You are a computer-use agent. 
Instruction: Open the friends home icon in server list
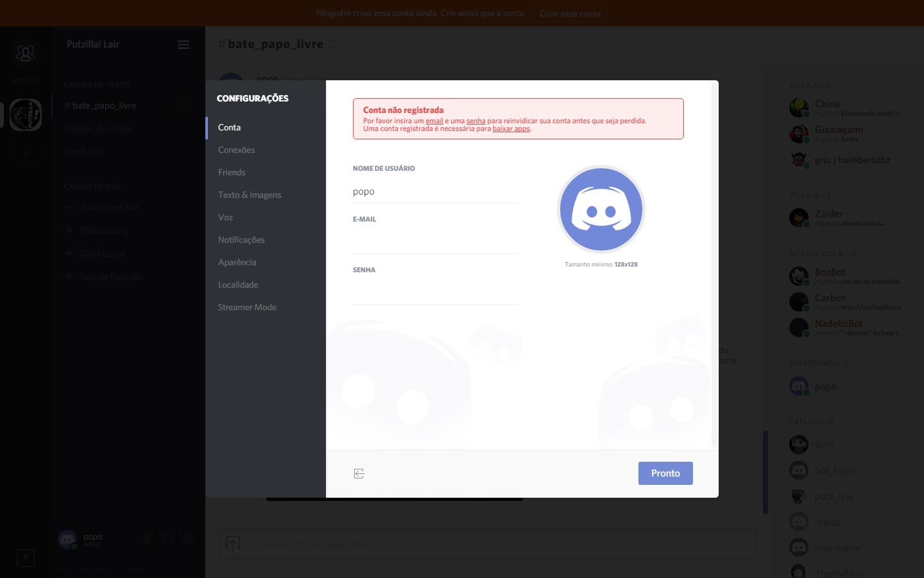point(26,53)
